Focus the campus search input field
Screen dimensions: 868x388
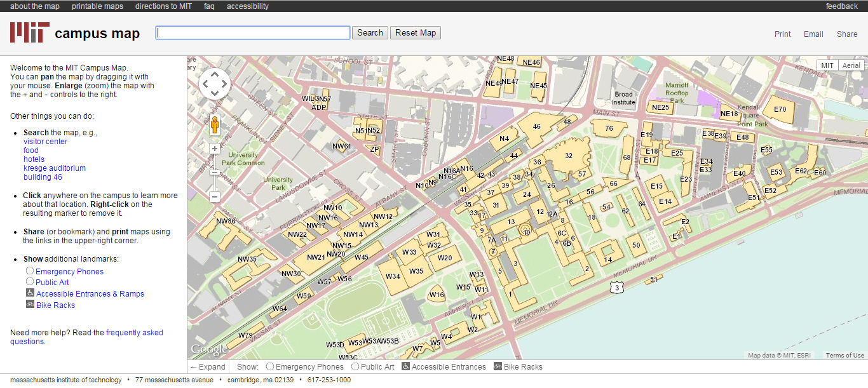tap(253, 32)
